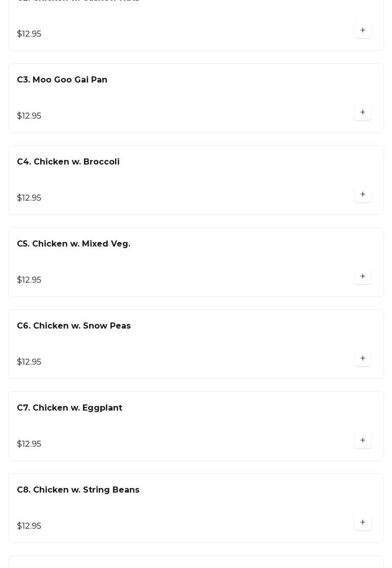The image size is (392, 568).
Task: Add C3. Moo Goo Gai Pan using plus icon
Action: click(362, 112)
